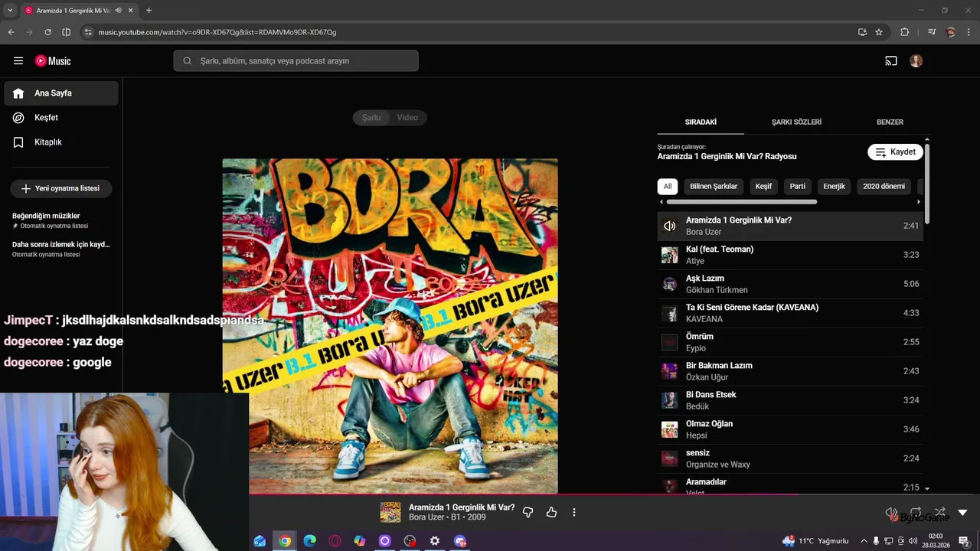Image resolution: width=980 pixels, height=551 pixels.
Task: Select the Bilinen Şarkılar filter chip
Action: coord(714,186)
